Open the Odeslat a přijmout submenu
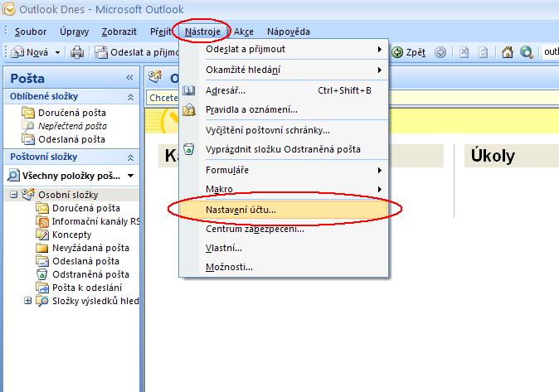The width and height of the screenshot is (559, 392). point(284,49)
